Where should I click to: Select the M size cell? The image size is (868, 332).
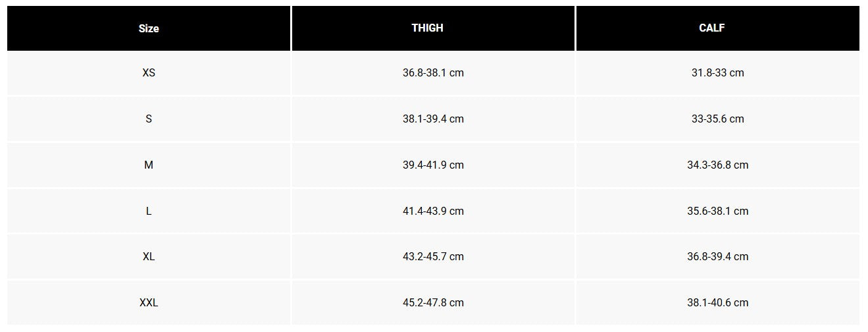click(x=149, y=165)
